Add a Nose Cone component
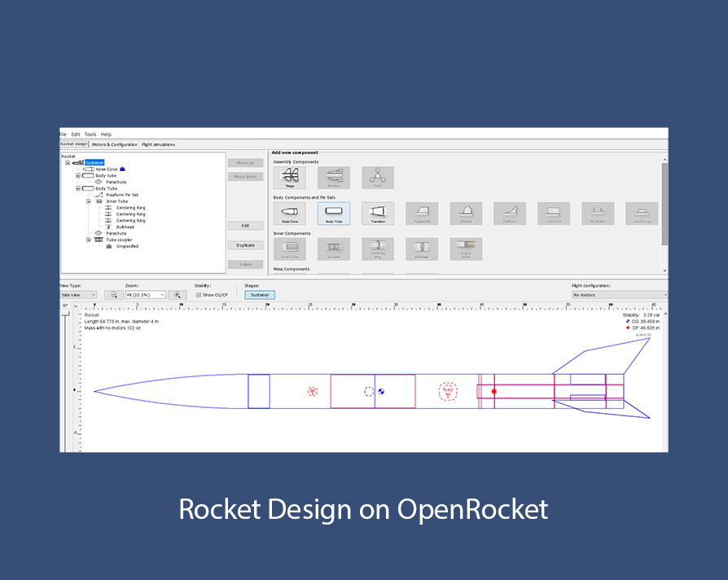The image size is (728, 580). (289, 213)
